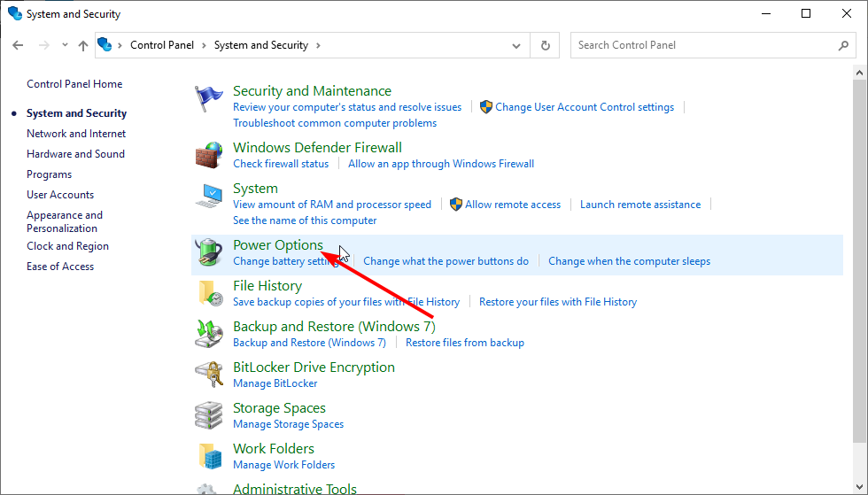Expand the chevron before Control Panel breadcrumb
Viewport: 868px width, 495px height.
pos(120,45)
